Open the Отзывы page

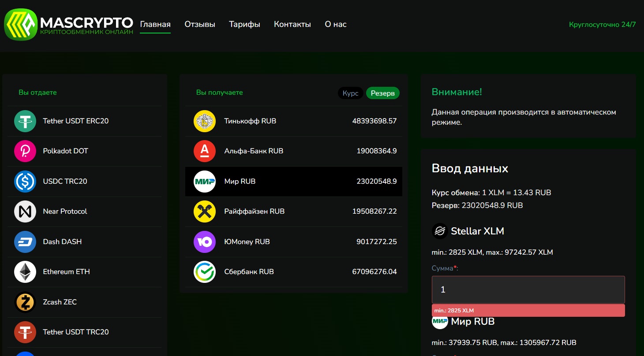(200, 24)
